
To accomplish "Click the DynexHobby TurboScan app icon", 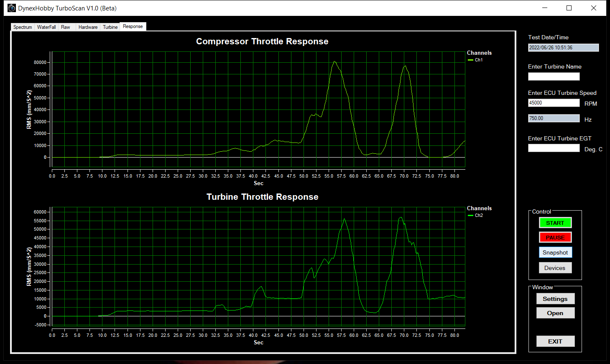I will click(x=12, y=8).
